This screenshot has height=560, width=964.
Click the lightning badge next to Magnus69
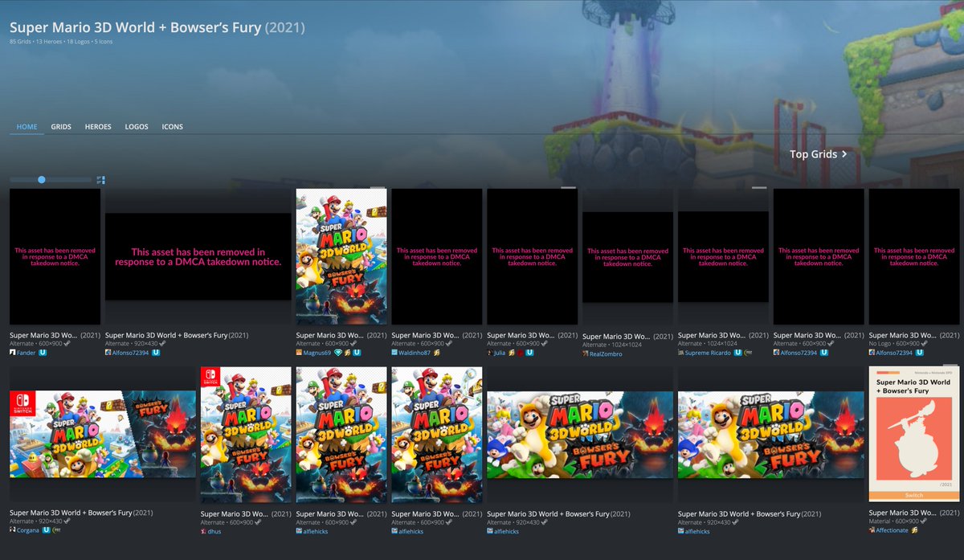pyautogui.click(x=347, y=353)
